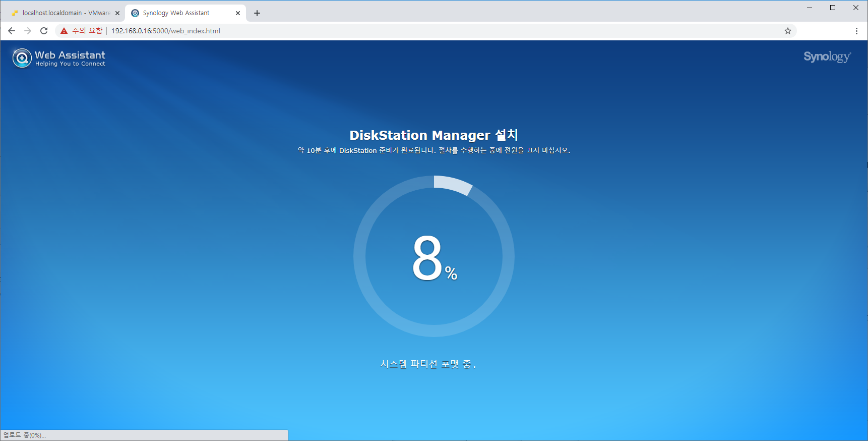Select the Synology Web Assistant tab
The height and width of the screenshot is (441, 868).
point(185,13)
